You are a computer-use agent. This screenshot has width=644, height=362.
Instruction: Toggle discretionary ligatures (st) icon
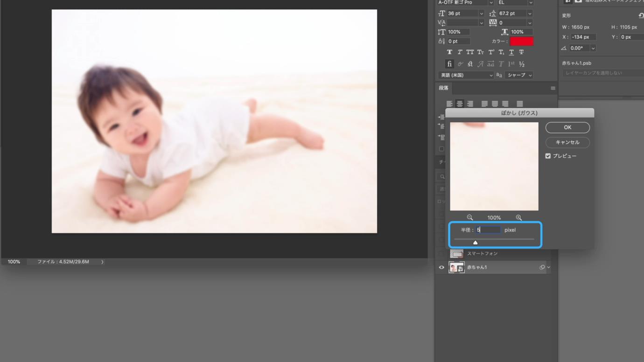click(470, 64)
